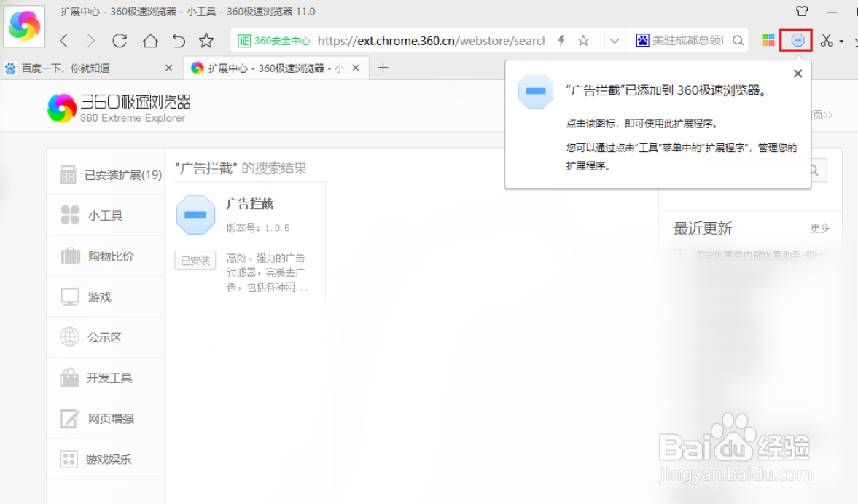Screen dimensions: 858x504
Task: Go back with the browser back arrow
Action: 64,41
